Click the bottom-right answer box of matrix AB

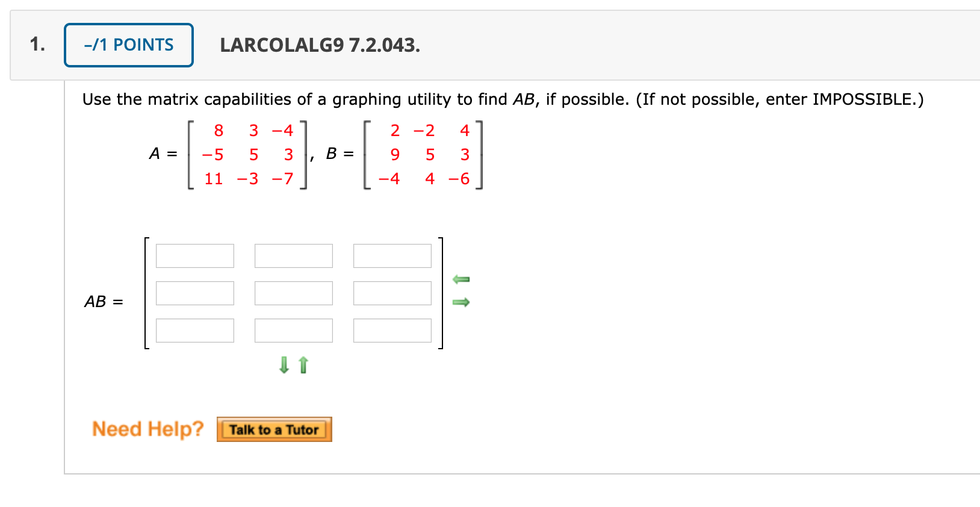click(x=392, y=330)
